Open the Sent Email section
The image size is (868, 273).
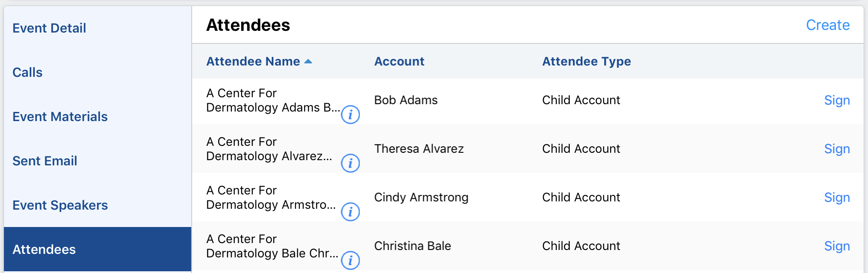coord(45,161)
